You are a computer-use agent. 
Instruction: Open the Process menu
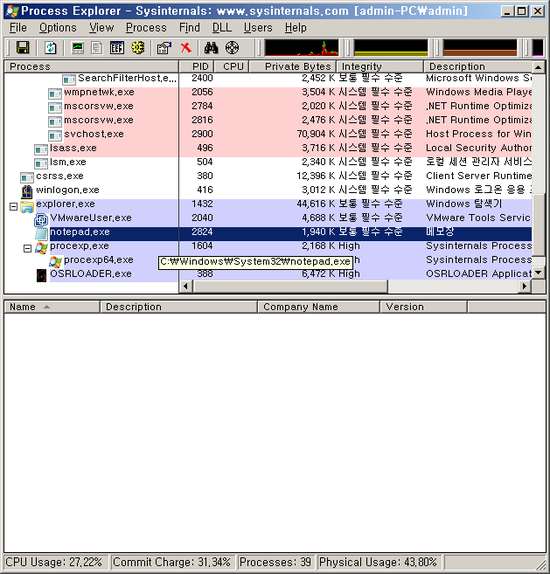[146, 28]
